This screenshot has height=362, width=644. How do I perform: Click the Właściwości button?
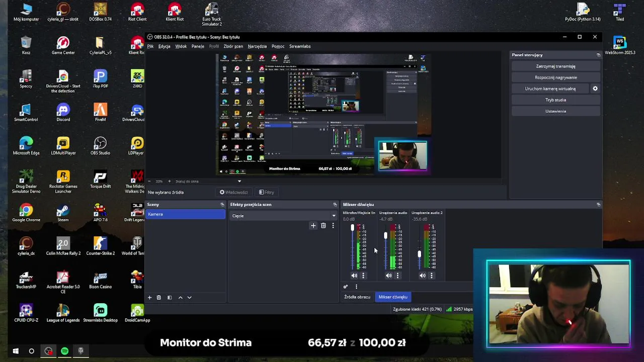point(233,193)
